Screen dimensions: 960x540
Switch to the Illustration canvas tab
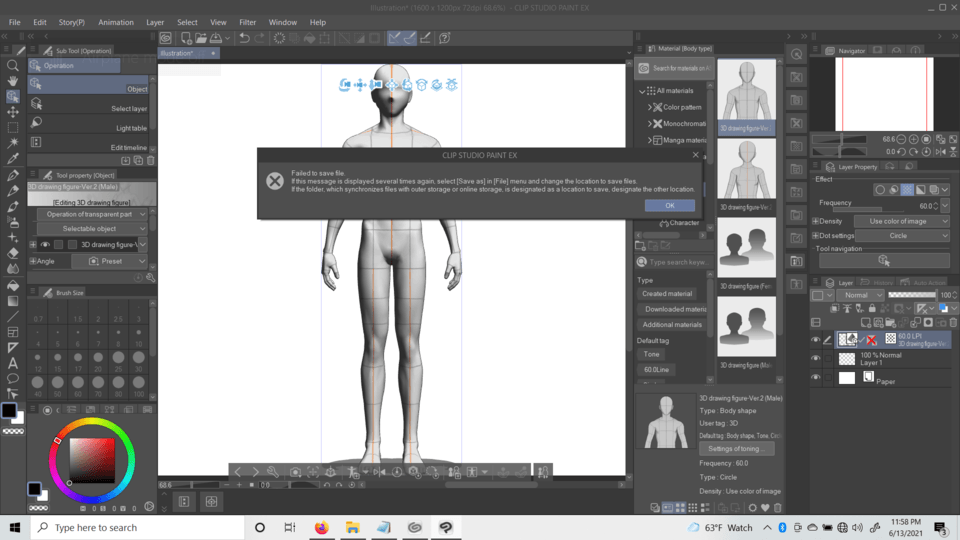(x=182, y=53)
